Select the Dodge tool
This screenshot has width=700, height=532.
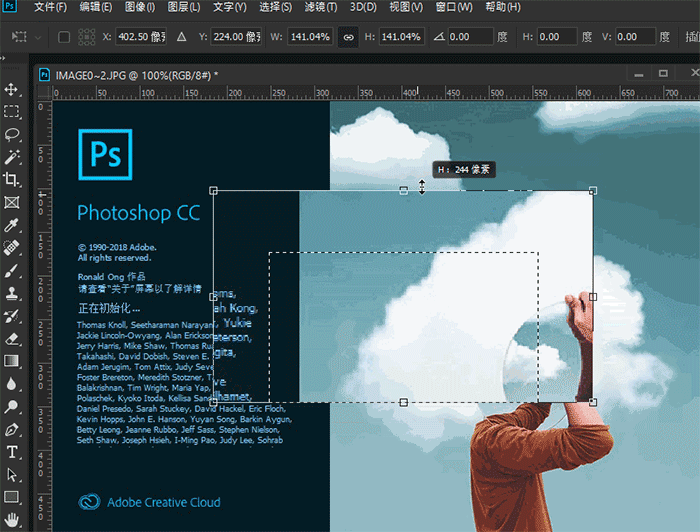(x=11, y=407)
